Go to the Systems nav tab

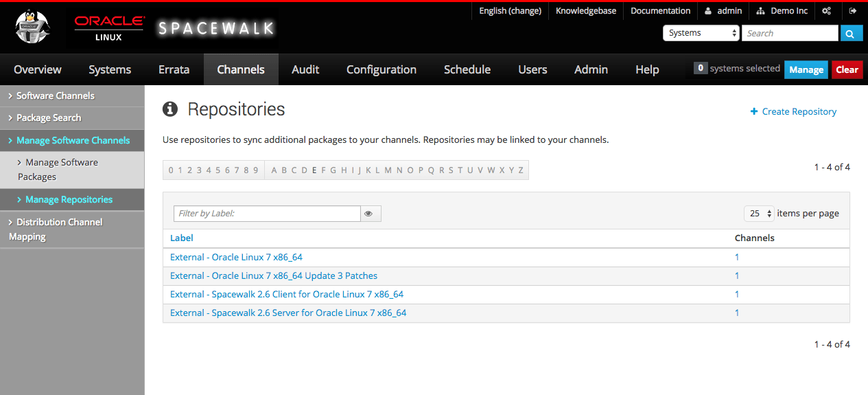pos(110,69)
